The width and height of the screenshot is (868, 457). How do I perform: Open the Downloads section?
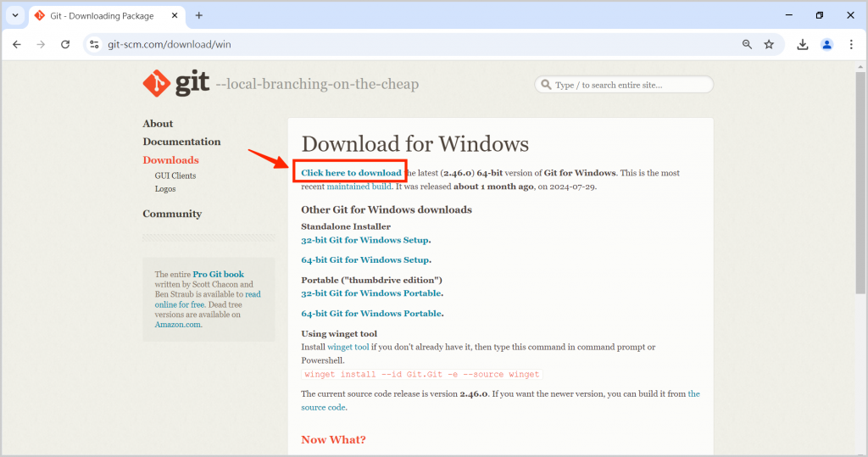[x=170, y=159]
